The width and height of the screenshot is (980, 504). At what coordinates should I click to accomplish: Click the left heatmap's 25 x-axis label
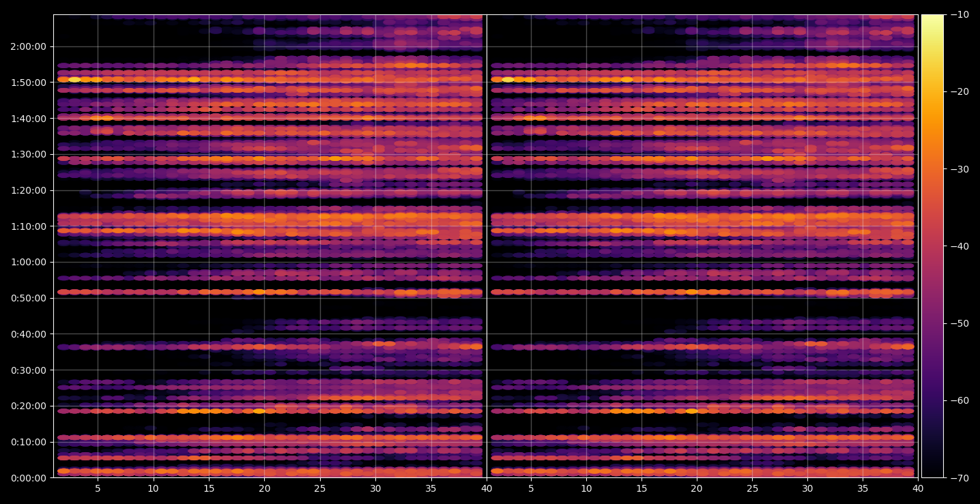[x=320, y=488]
